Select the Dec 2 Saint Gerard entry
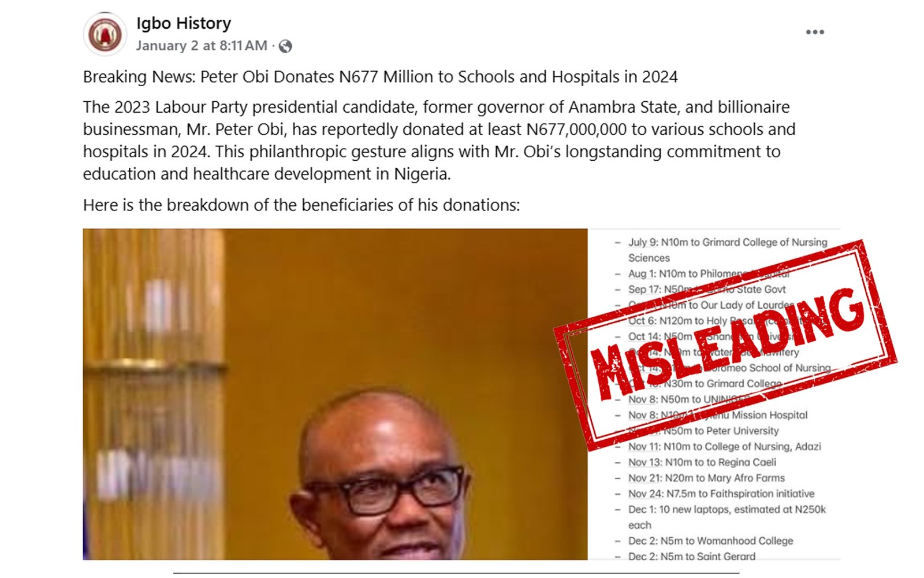This screenshot has width=924, height=578. click(x=692, y=556)
